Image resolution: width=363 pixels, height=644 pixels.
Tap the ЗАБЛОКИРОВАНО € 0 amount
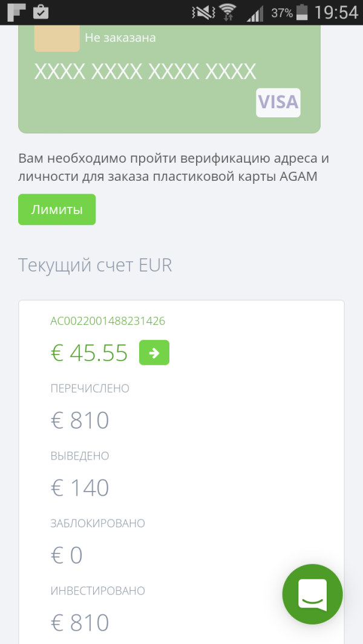pos(67,555)
